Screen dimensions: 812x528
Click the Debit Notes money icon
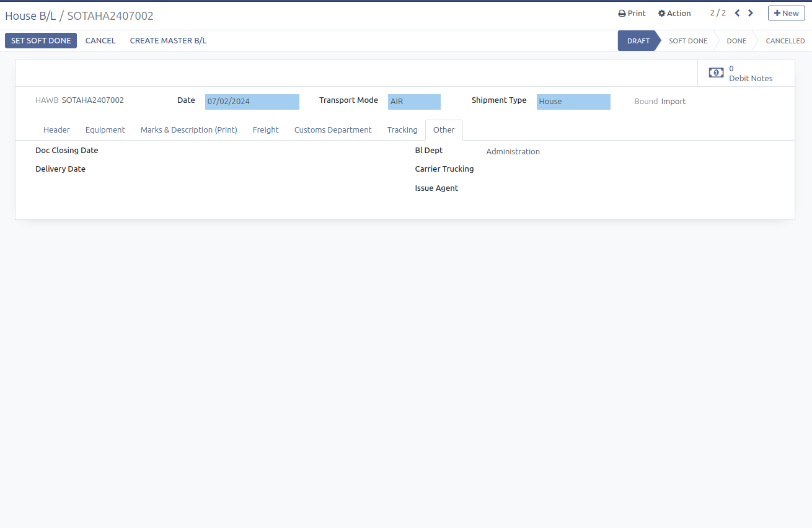(716, 73)
